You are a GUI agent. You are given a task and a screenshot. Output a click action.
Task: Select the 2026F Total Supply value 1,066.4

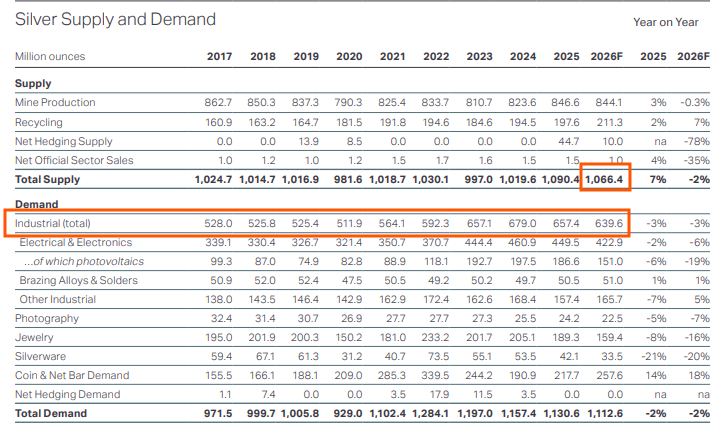click(x=604, y=179)
